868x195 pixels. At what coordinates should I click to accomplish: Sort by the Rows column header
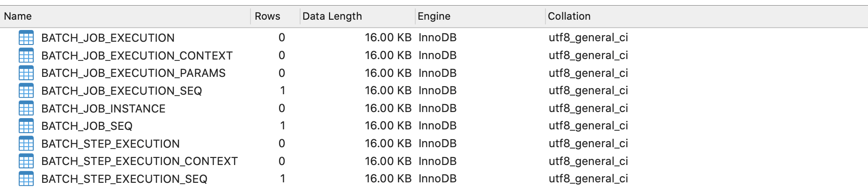pos(275,16)
